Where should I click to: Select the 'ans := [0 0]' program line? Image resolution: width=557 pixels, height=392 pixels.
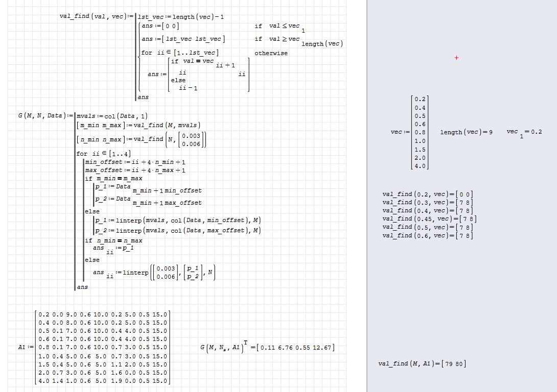160,26
